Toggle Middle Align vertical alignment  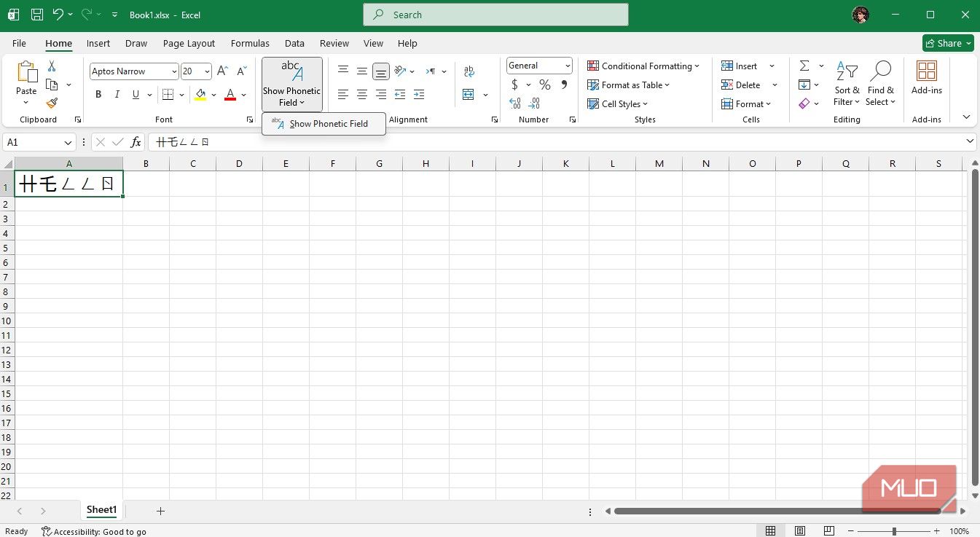click(362, 71)
